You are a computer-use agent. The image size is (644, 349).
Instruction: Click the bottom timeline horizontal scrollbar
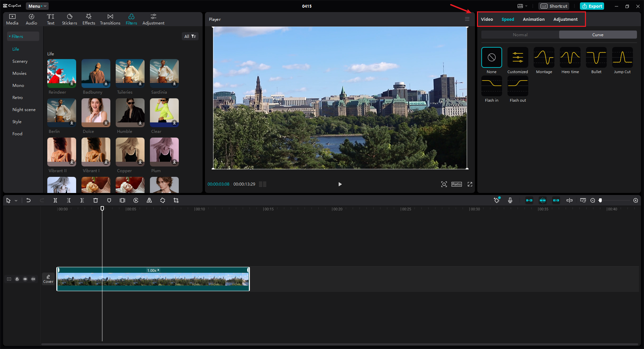[x=339, y=344]
